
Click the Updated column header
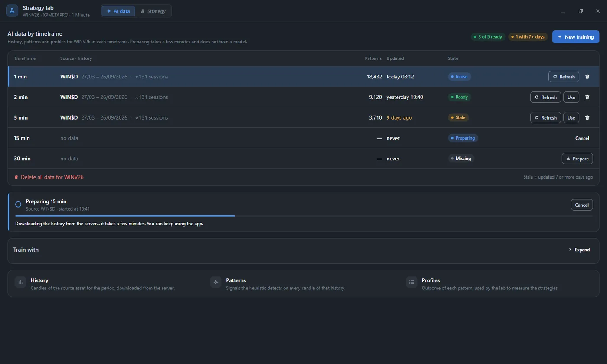pos(395,58)
